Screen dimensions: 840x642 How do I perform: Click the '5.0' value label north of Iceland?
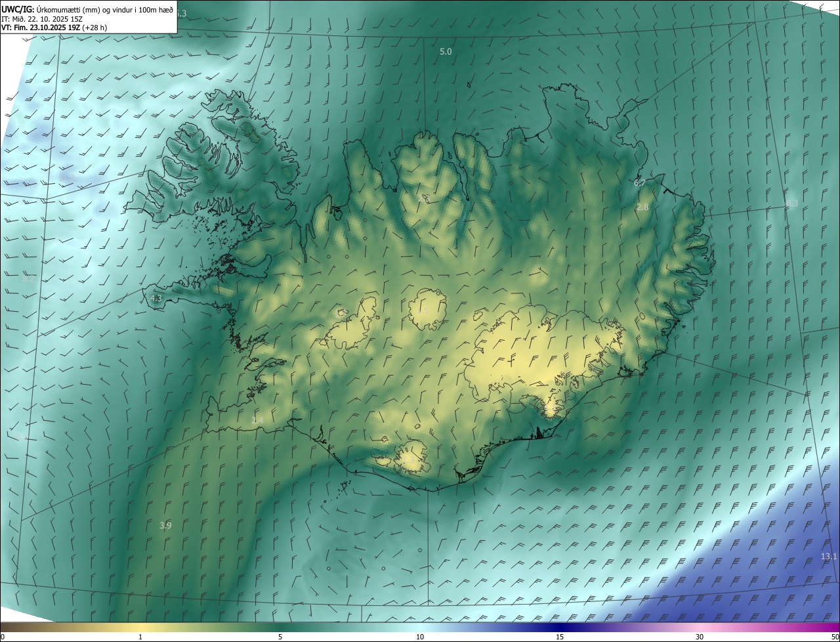[x=446, y=51]
